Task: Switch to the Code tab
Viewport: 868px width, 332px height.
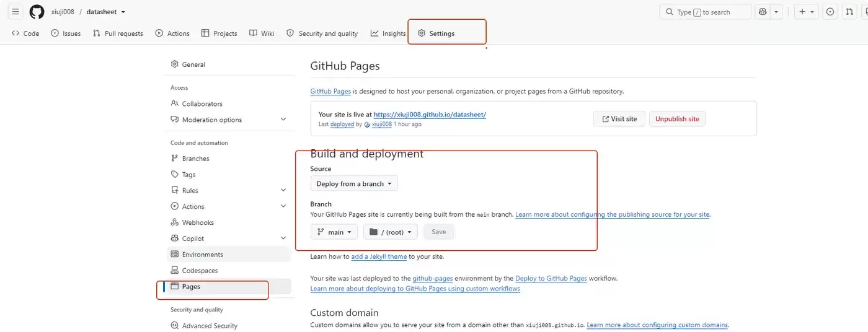Action: pos(25,33)
